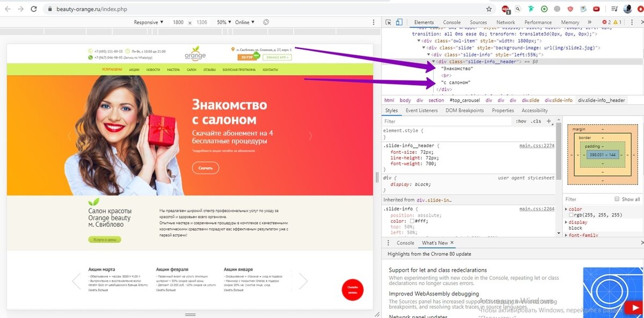
Task: Click the red online-booking circle button
Action: 353,290
